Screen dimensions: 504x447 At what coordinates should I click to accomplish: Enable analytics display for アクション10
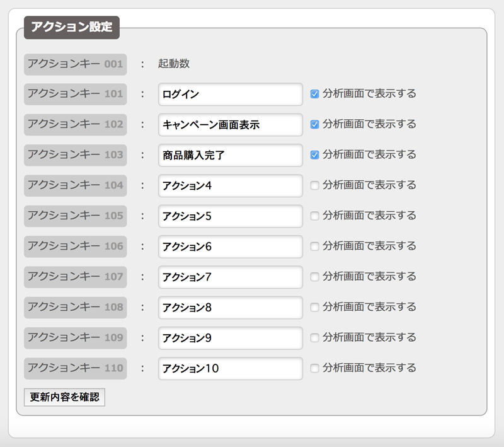pos(314,368)
